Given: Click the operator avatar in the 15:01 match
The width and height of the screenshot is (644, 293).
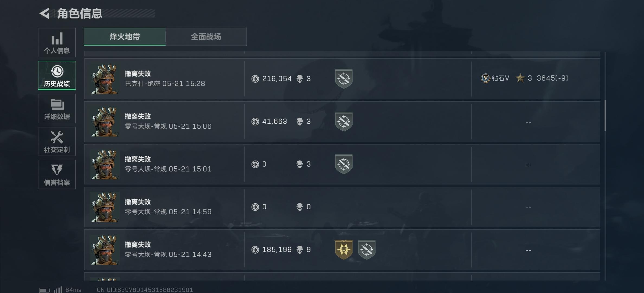Looking at the screenshot, I should [105, 164].
